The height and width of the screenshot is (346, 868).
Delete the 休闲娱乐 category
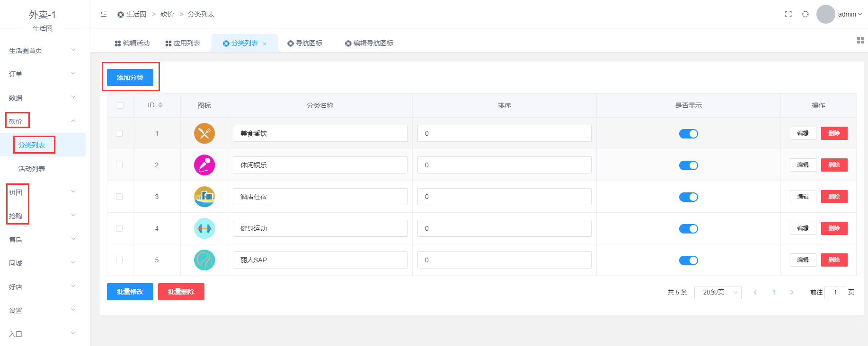pyautogui.click(x=834, y=165)
